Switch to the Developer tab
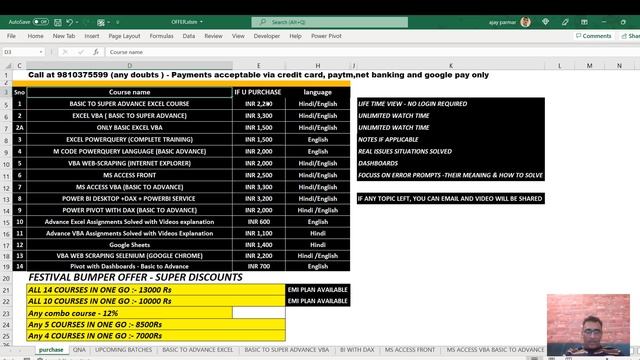Screen dimensions: 640x360 267,36
